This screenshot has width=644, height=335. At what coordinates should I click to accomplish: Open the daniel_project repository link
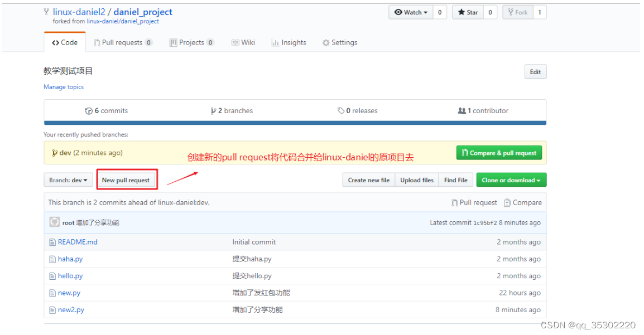tap(143, 12)
